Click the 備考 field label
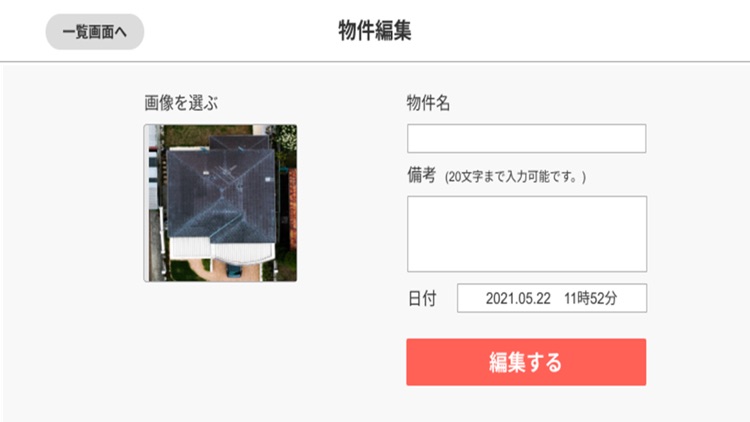 point(421,175)
